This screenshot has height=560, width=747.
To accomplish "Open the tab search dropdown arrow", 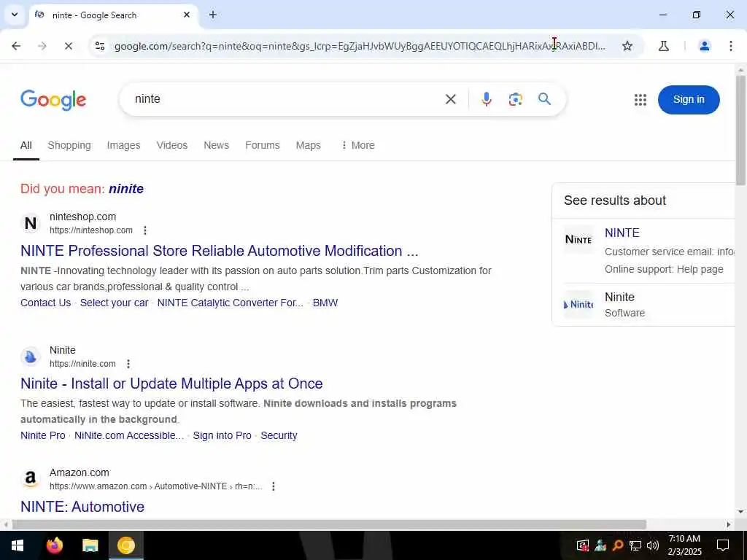I will point(15,15).
